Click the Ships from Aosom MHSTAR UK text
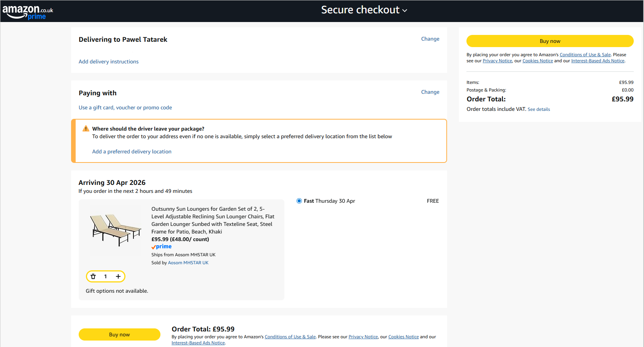Image resolution: width=644 pixels, height=347 pixels. click(183, 255)
